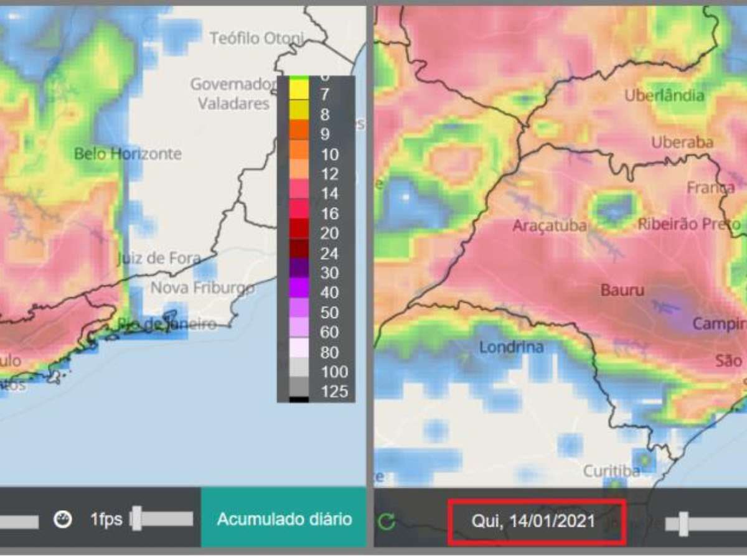Select the yellow 7 legend swatch
747x560 pixels.
tap(298, 93)
